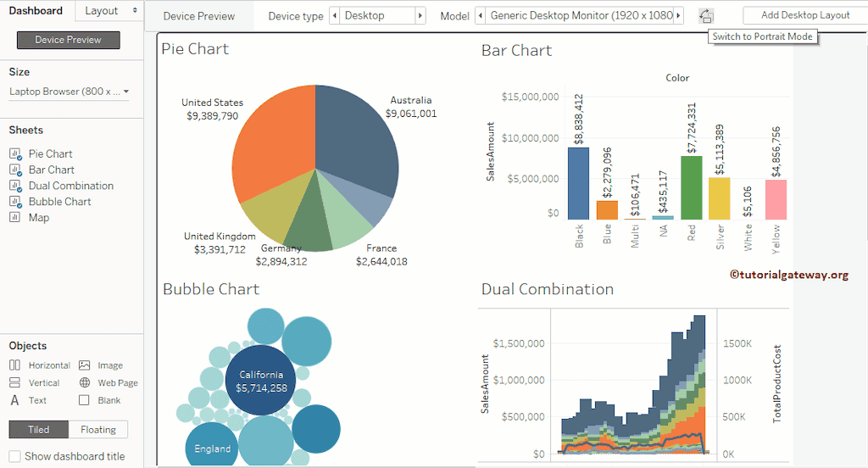This screenshot has height=468, width=868.
Task: Open the Size dropdown for Laptop Browser
Action: [69, 92]
